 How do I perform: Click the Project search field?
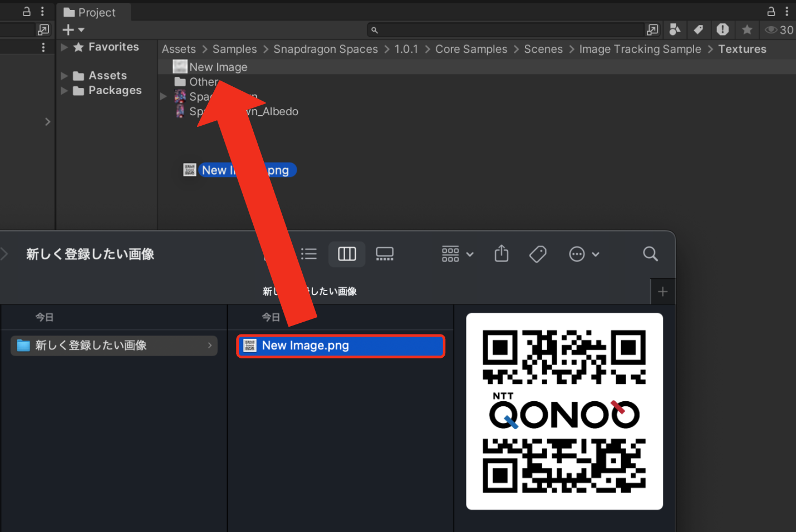click(505, 30)
